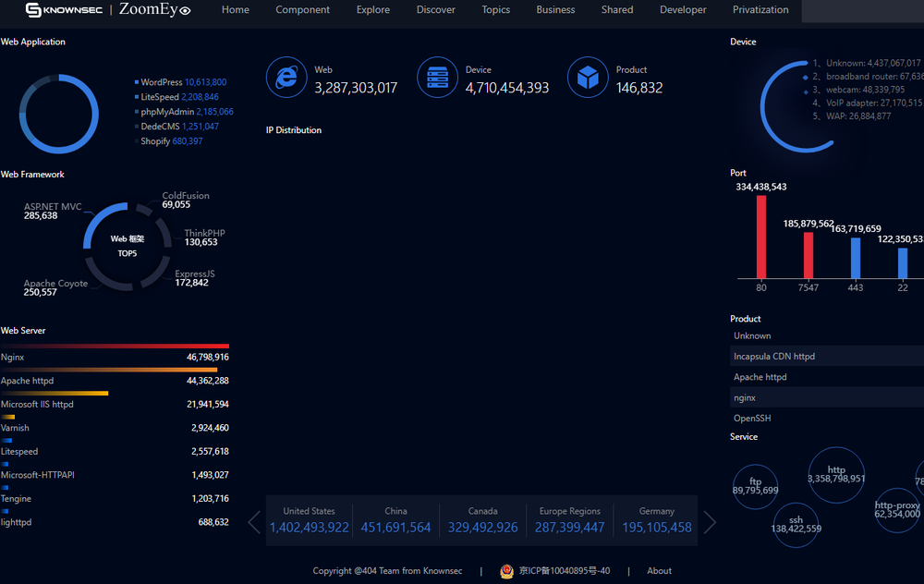Click the ZoomEye logo
Viewport: 924px width, 584px height.
coord(155,9)
